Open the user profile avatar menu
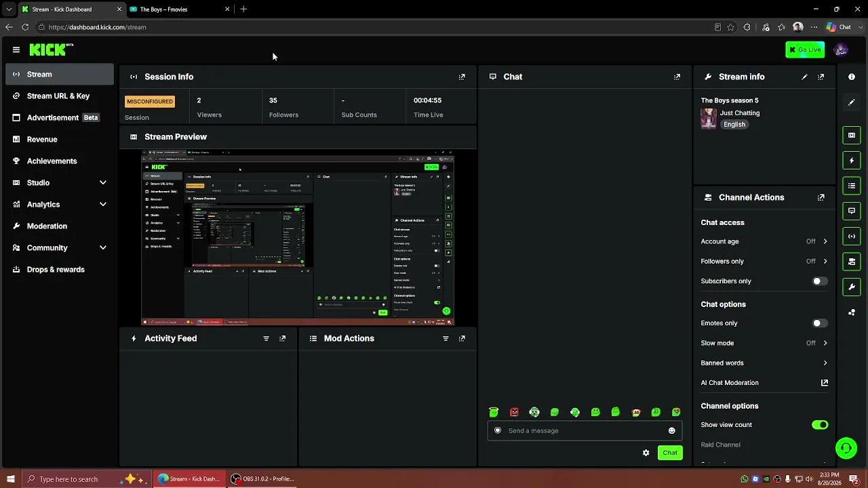Viewport: 868px width, 488px height. click(x=841, y=49)
